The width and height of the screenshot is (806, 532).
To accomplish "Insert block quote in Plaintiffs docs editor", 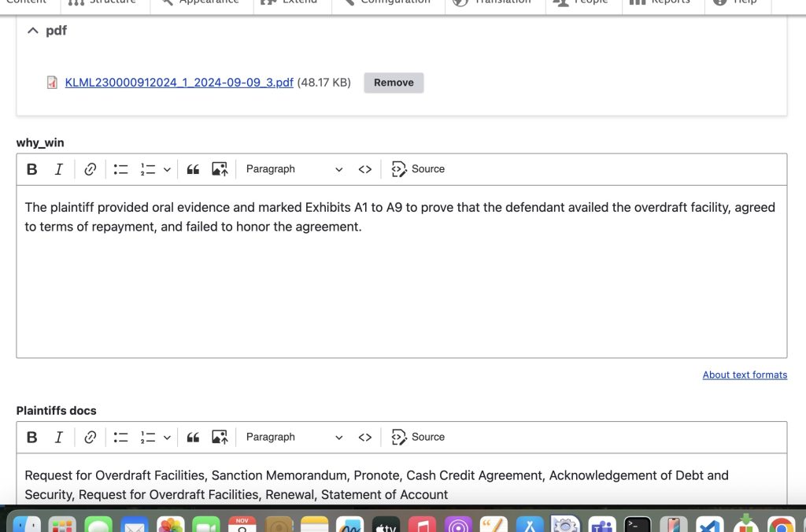I will point(193,438).
